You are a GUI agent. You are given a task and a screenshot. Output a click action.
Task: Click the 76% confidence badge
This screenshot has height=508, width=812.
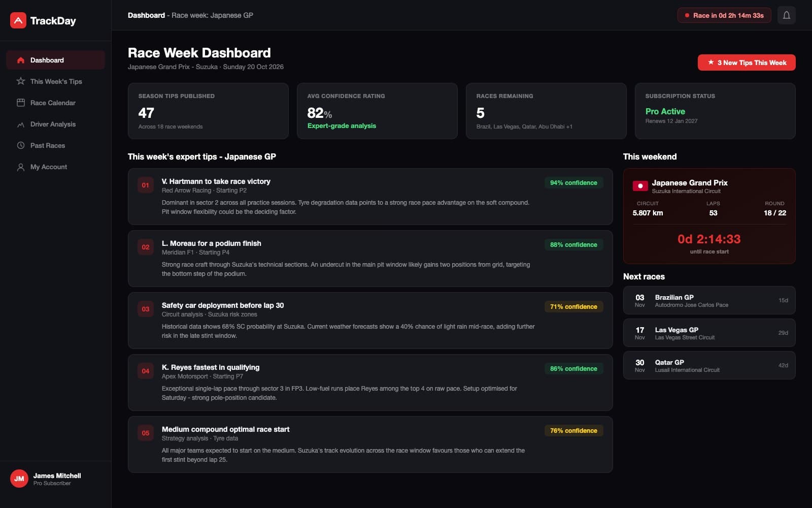pos(573,431)
